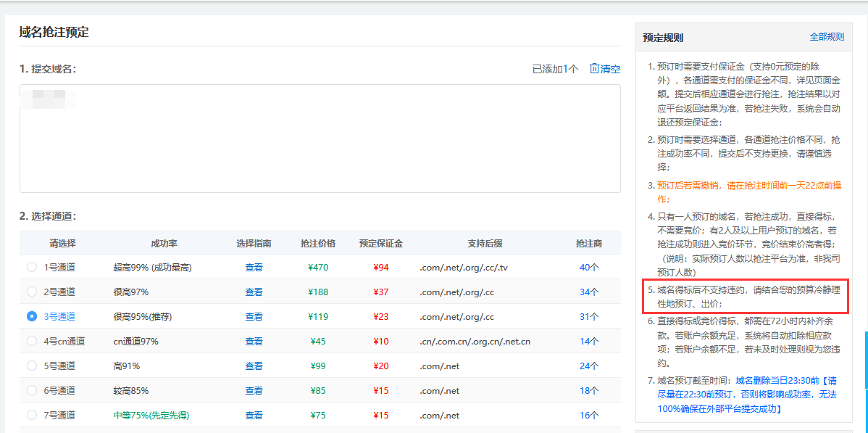Click 查看 guide for 1号通道
868x433 pixels.
tap(254, 268)
